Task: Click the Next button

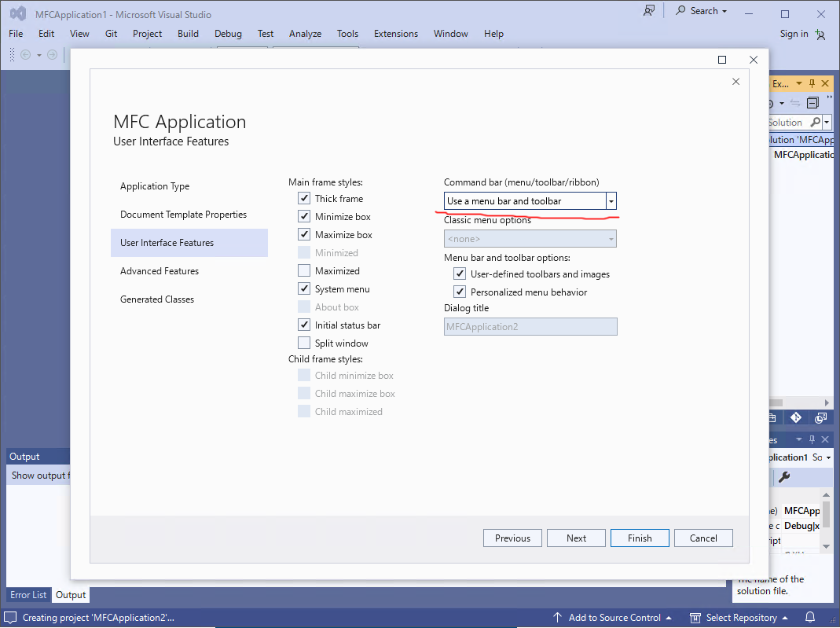Action: tap(577, 538)
